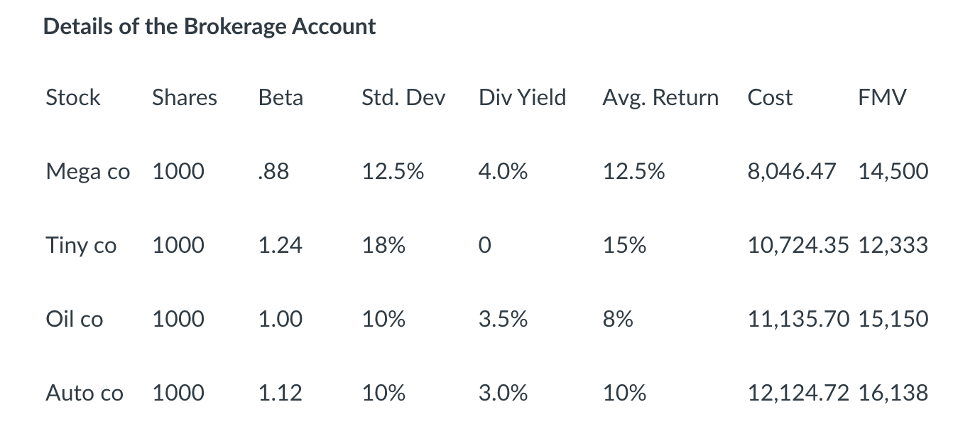Click the Beta column header
980x429 pixels.
281,97
